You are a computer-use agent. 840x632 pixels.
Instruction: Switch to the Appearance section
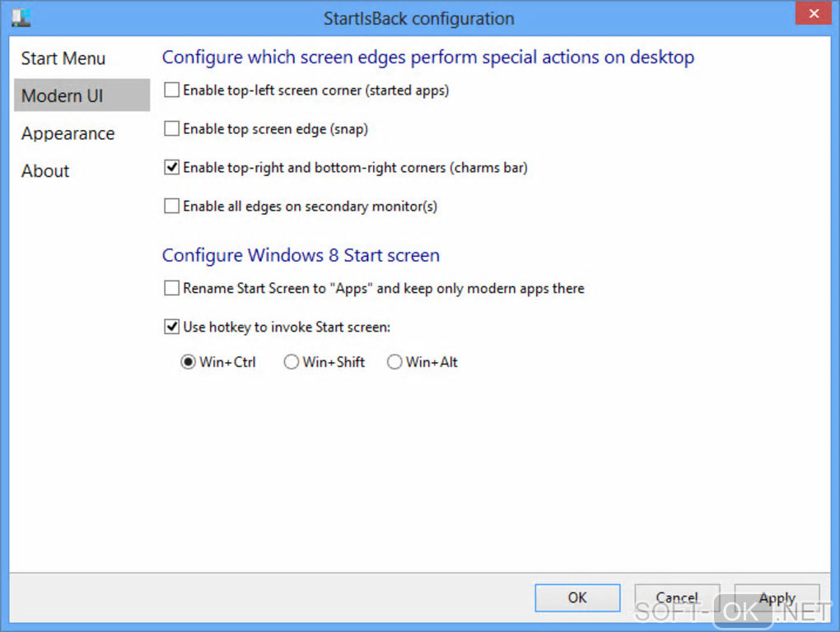click(68, 133)
